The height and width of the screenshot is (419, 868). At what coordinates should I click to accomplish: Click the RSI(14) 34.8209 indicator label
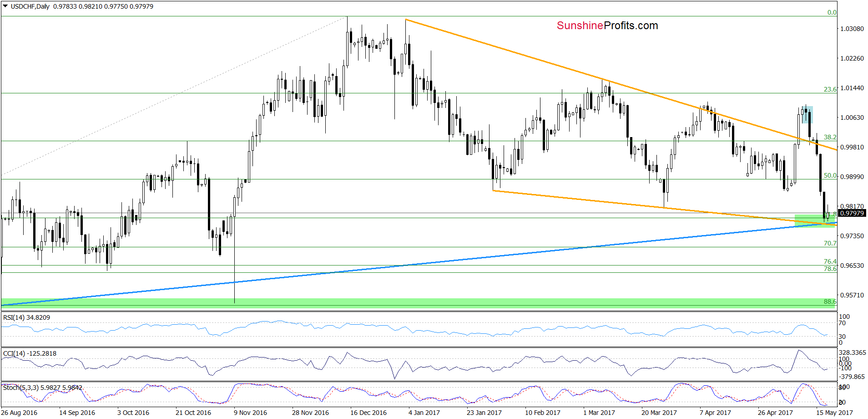click(x=26, y=317)
